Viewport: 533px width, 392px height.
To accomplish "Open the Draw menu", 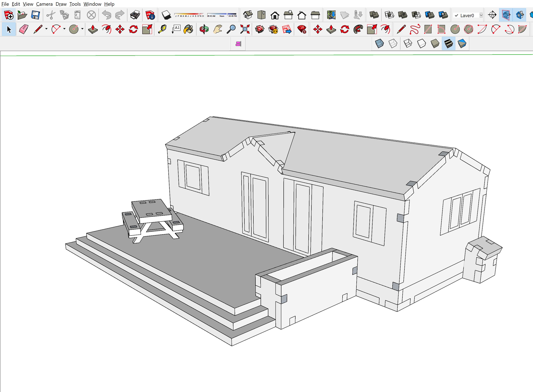I will (x=61, y=4).
